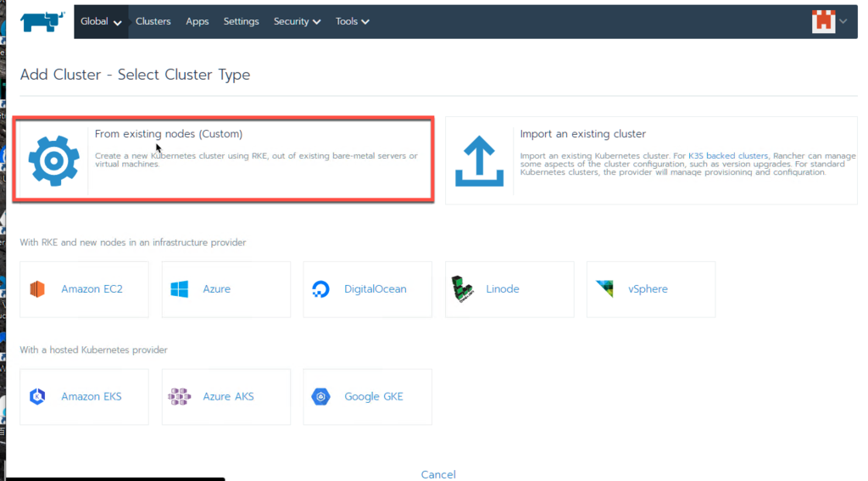Image resolution: width=868 pixels, height=481 pixels.
Task: Click the Amazon EC2 logo icon
Action: click(x=37, y=289)
